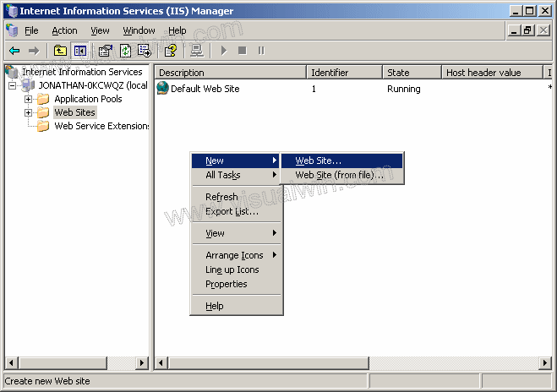This screenshot has height=392, width=557.
Task: Open the Action menu
Action: coord(64,31)
